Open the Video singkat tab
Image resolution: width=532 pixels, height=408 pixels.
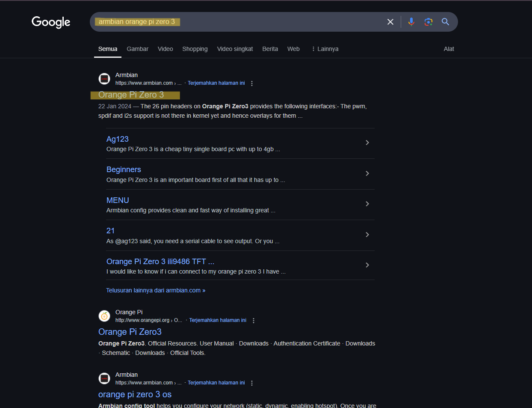click(x=235, y=49)
